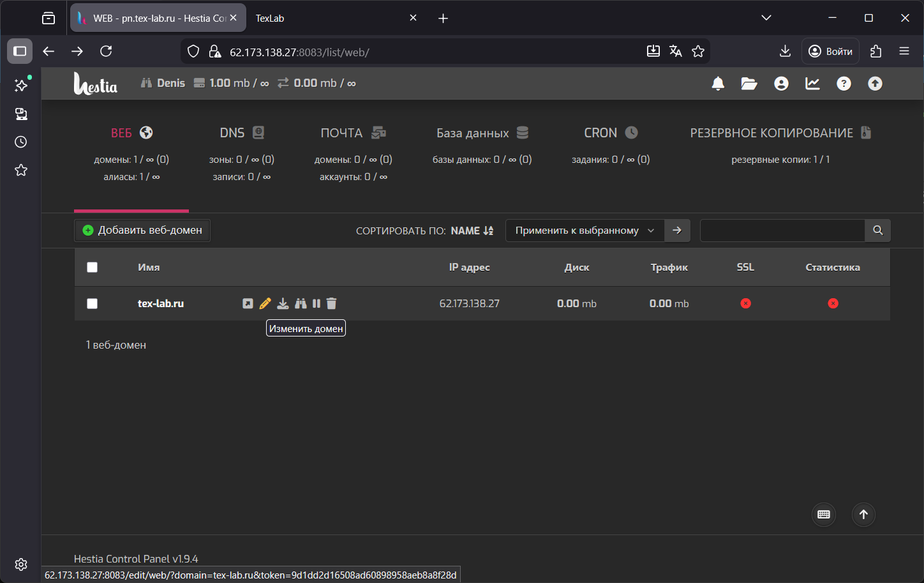
Task: Suspend tex-lab.ru with the pause icon
Action: pyautogui.click(x=317, y=303)
